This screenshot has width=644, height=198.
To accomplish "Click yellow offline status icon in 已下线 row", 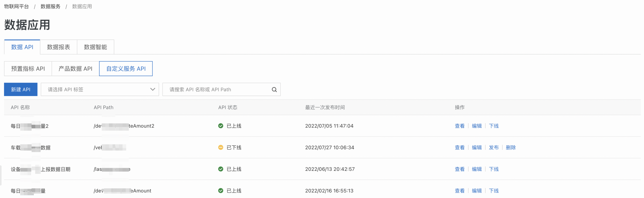I will point(220,147).
